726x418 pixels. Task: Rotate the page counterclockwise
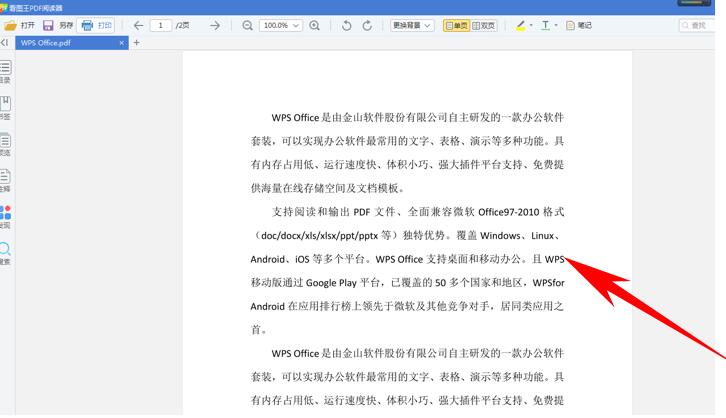pyautogui.click(x=346, y=25)
